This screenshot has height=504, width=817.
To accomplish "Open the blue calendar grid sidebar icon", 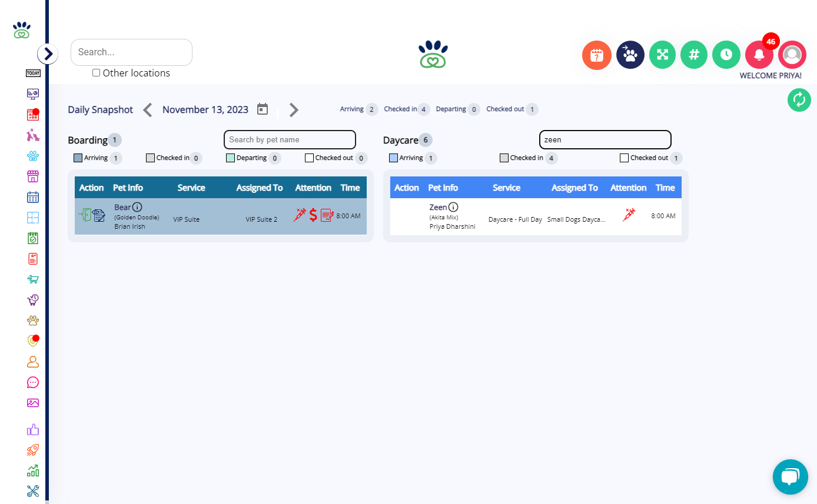I will coord(33,197).
